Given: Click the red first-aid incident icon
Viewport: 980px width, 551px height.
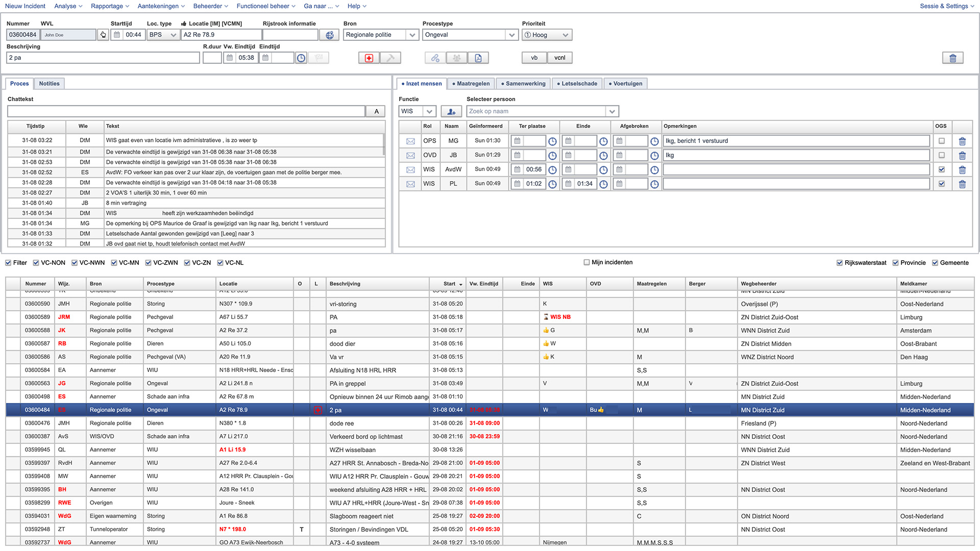Looking at the screenshot, I should point(369,58).
